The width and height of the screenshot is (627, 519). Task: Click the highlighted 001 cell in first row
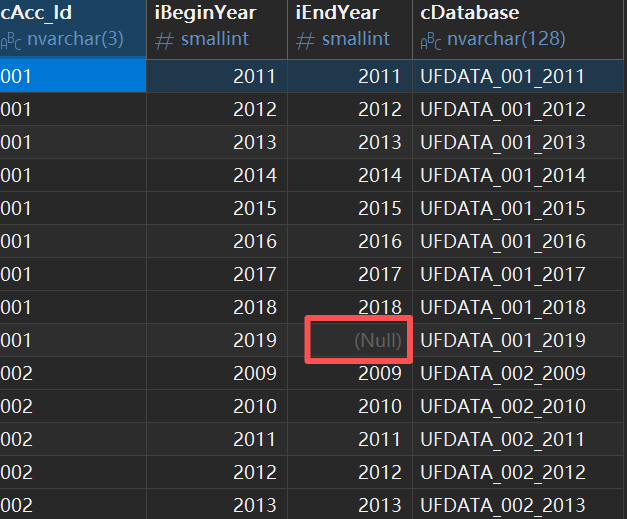pyautogui.click(x=73, y=76)
